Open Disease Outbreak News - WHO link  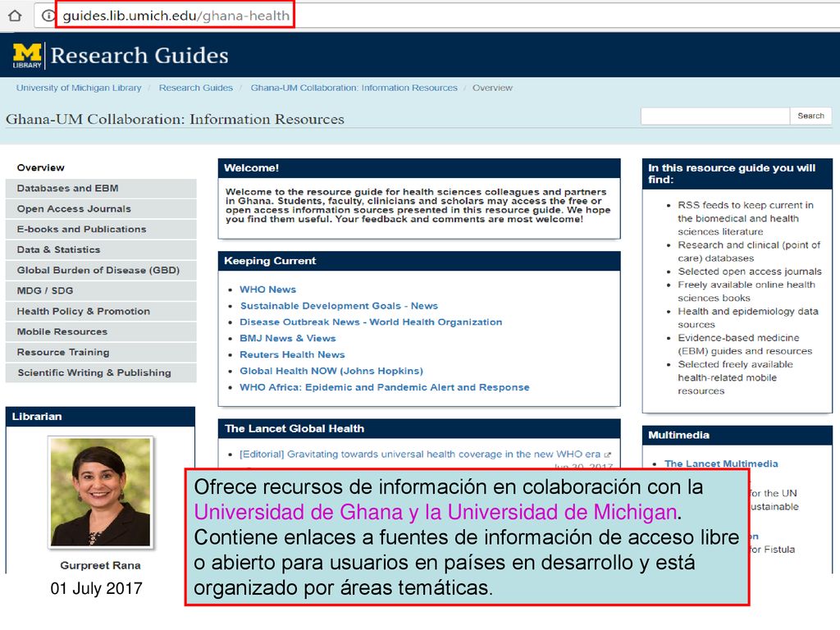pos(371,322)
